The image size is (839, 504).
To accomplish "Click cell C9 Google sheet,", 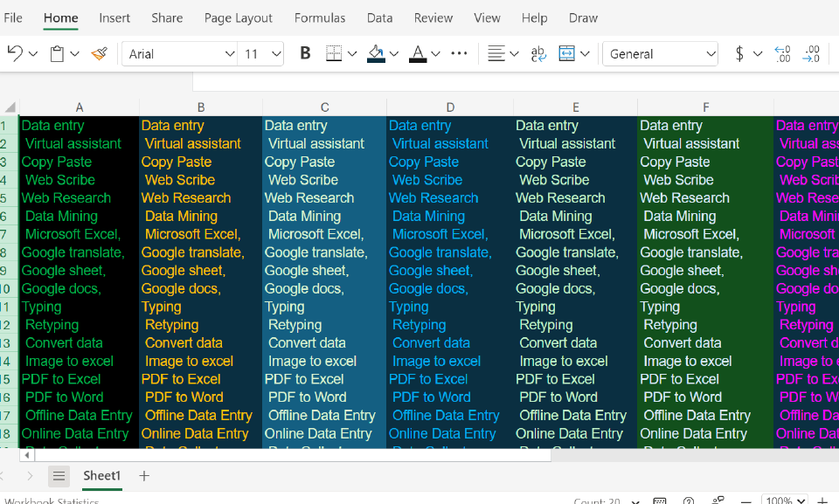I will (324, 271).
